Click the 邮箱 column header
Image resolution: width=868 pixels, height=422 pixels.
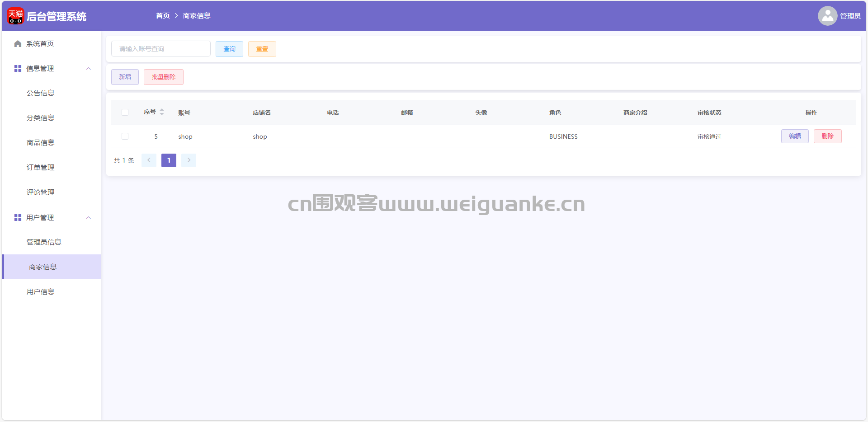click(407, 113)
